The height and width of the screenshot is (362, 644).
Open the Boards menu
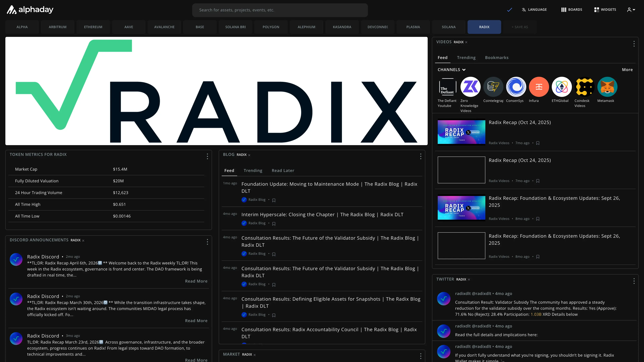[x=572, y=10]
